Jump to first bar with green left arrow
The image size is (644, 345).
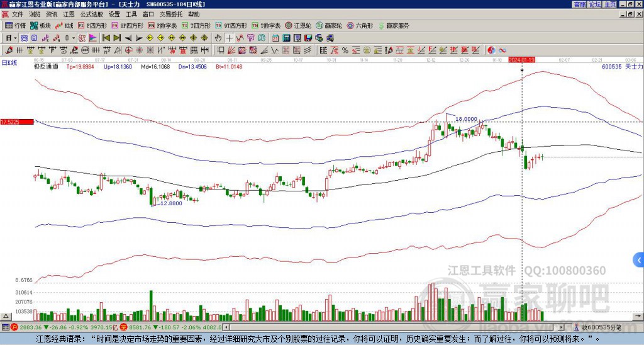pos(106,38)
